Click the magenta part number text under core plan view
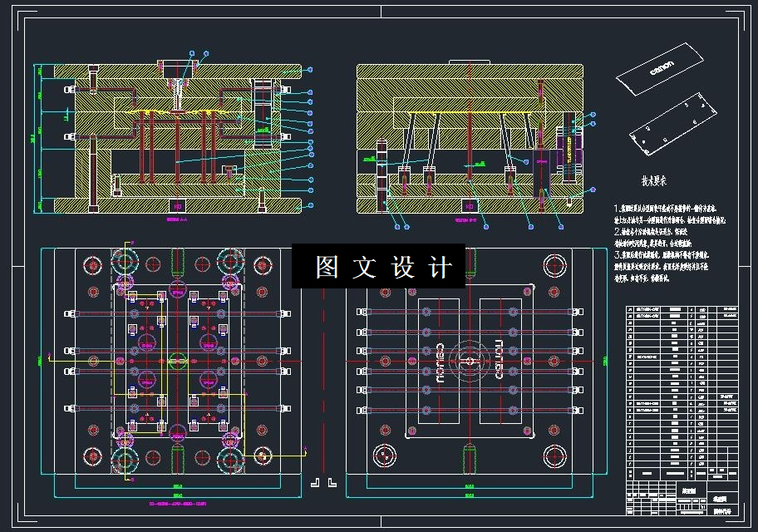758x532 pixels. point(177,504)
